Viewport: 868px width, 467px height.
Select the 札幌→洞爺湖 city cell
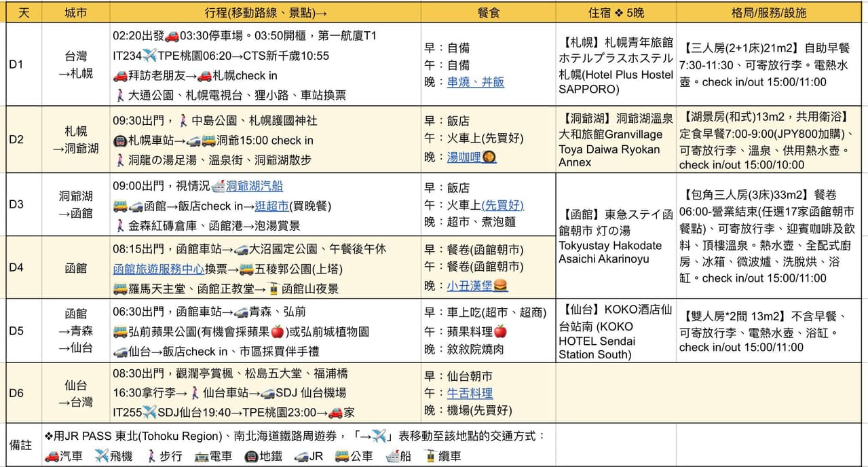pos(75,139)
